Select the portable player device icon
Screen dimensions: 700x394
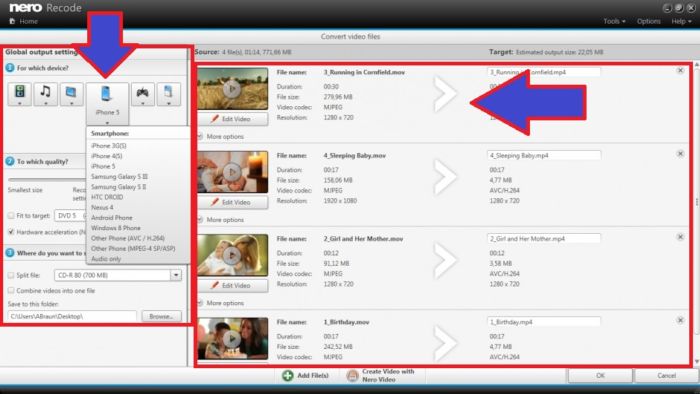pyautogui.click(x=169, y=94)
